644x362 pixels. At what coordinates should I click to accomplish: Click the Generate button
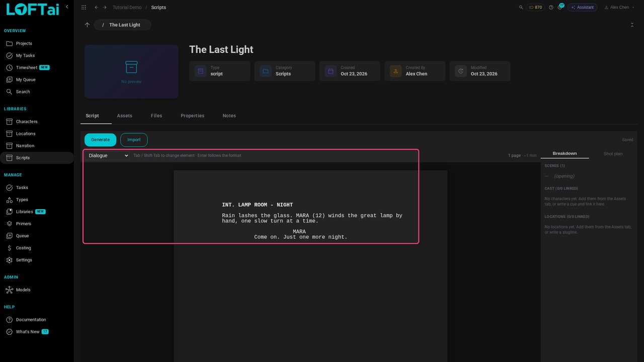pos(100,140)
